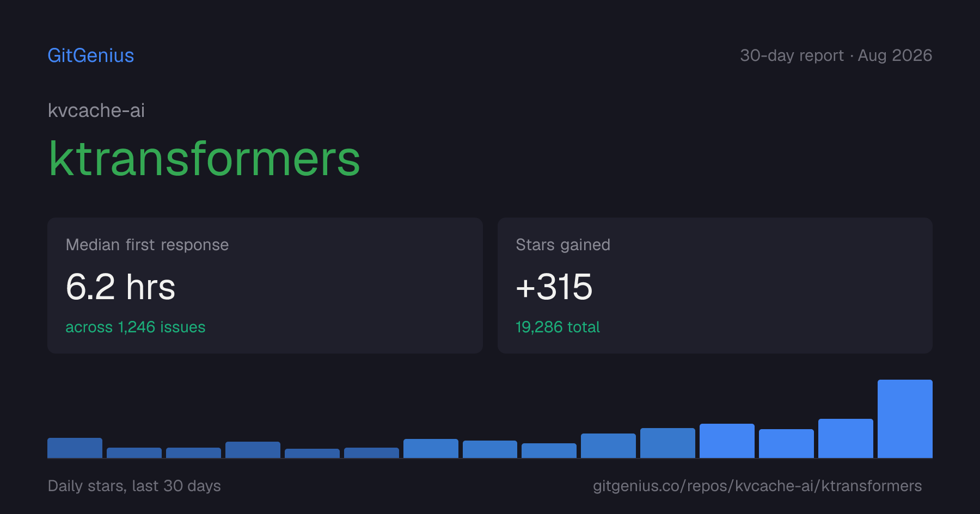Click the Median first response label

point(147,245)
